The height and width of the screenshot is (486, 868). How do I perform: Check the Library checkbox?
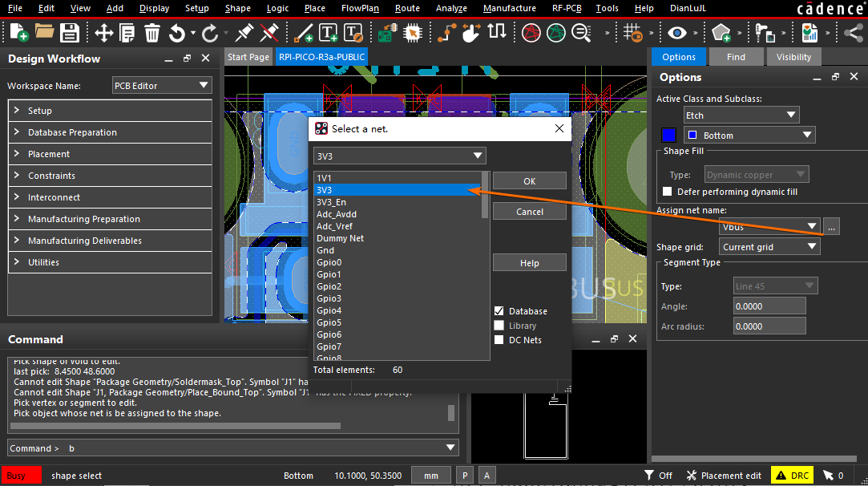[499, 326]
